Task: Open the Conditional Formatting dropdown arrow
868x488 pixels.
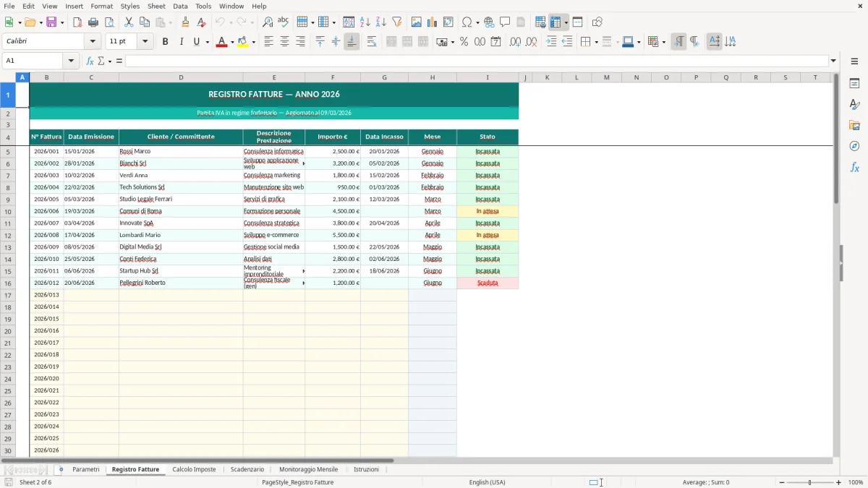Action: click(x=664, y=42)
